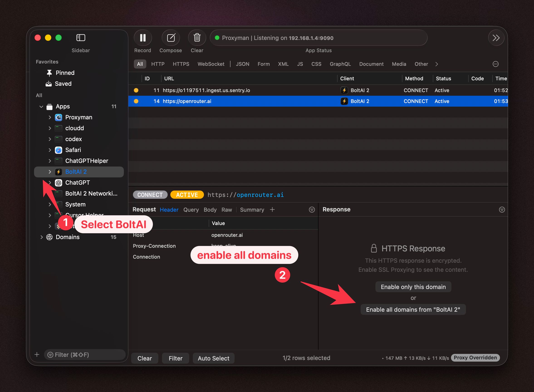The width and height of the screenshot is (534, 392).
Task: Expand the BoltAI 2 node
Action: pos(50,172)
